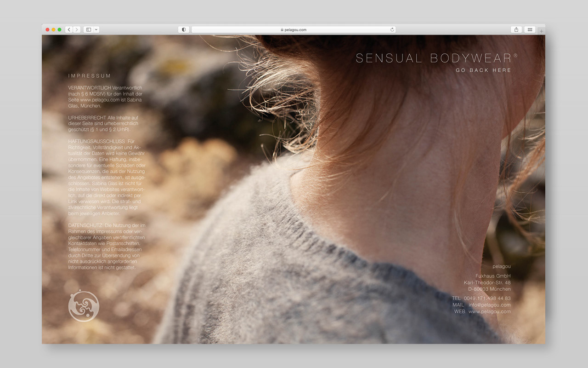
Task: Click the VERANTWORTLICH paragraph heading
Action: (90, 87)
